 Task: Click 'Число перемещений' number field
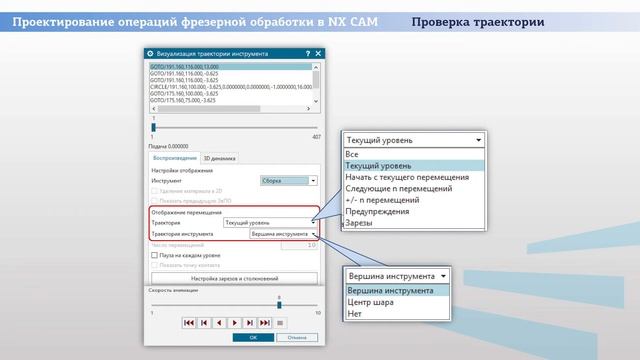coord(299,245)
